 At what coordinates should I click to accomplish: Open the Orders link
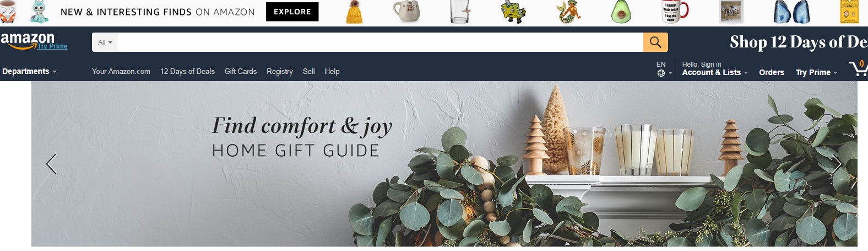click(772, 72)
